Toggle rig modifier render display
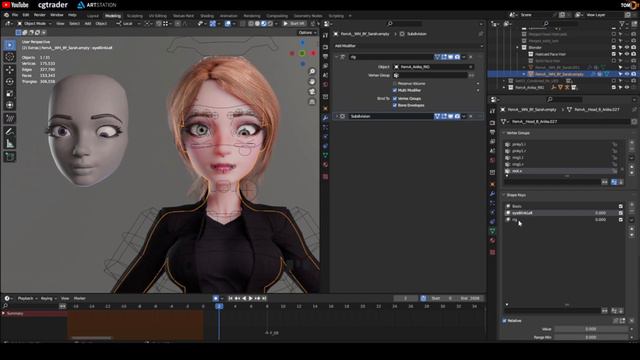Viewport: 640px width, 360px height. pyautogui.click(x=457, y=57)
